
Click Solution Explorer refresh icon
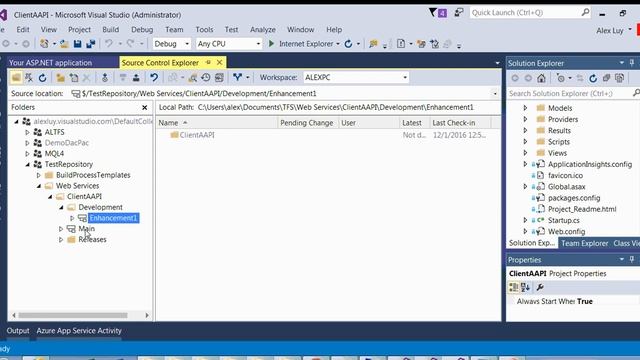click(x=593, y=78)
